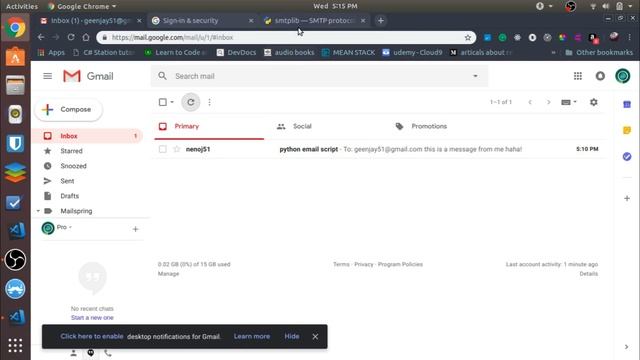
Task: Expand the select dropdown arrow
Action: (172, 102)
